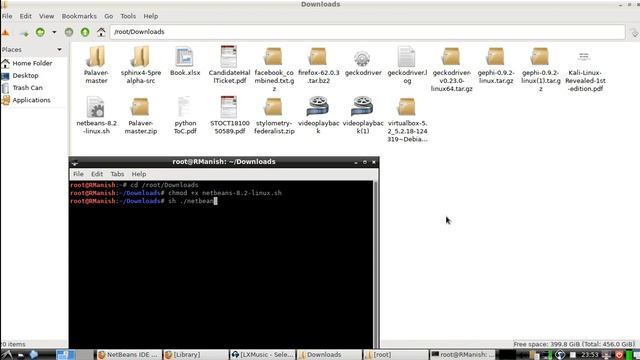Screen dimensions: 640x360
Task: Select the virtualbox-5.2 Debian package
Action: point(407,120)
